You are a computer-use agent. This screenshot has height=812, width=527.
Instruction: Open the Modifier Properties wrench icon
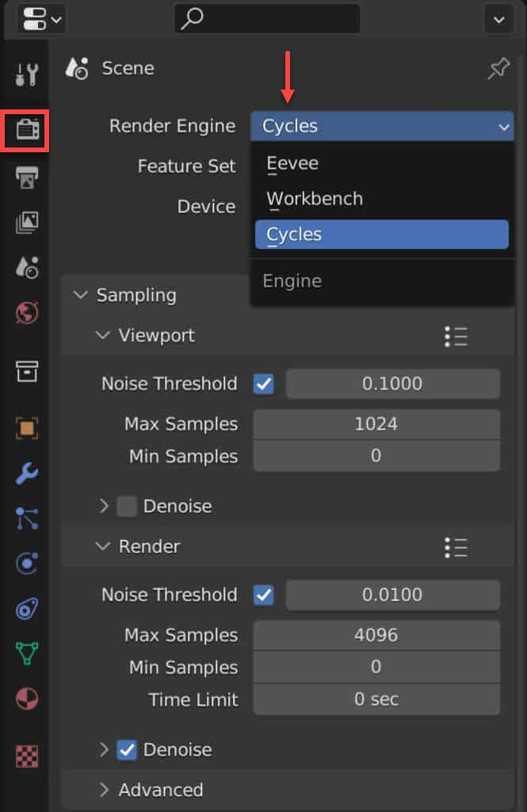coord(25,473)
